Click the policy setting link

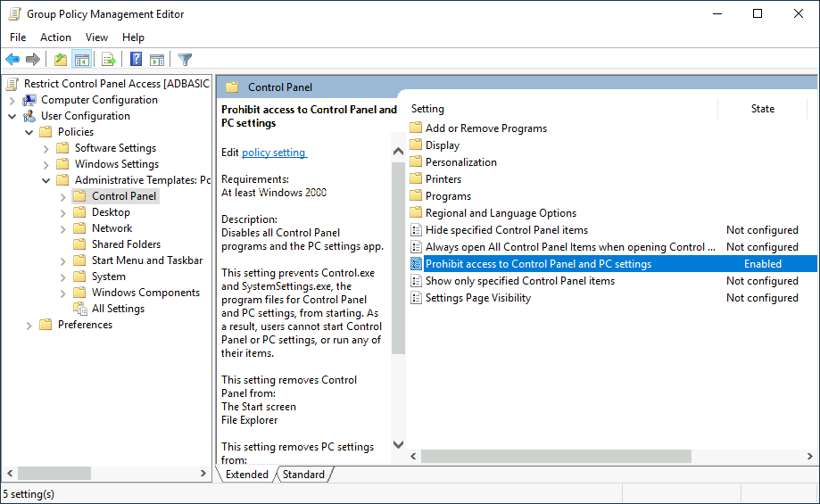point(274,153)
